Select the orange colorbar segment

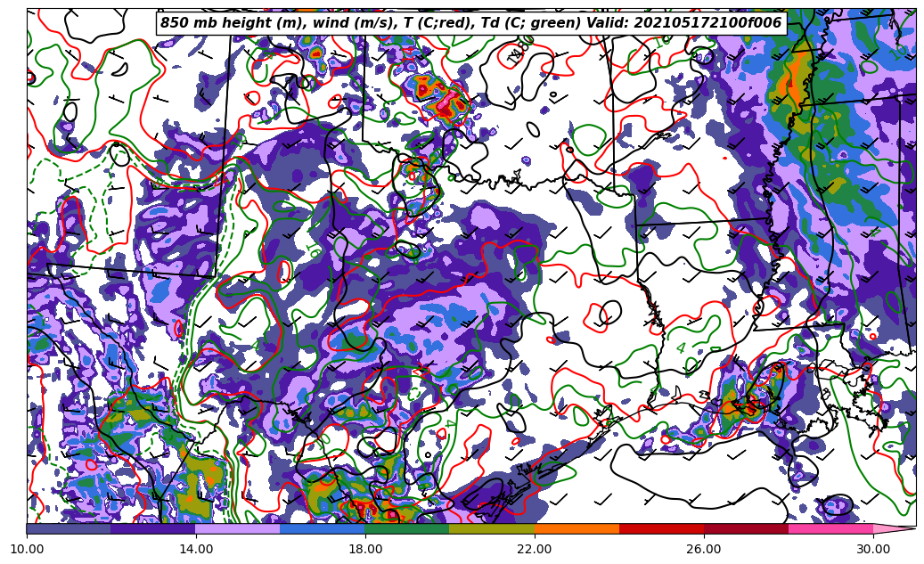pos(576,528)
